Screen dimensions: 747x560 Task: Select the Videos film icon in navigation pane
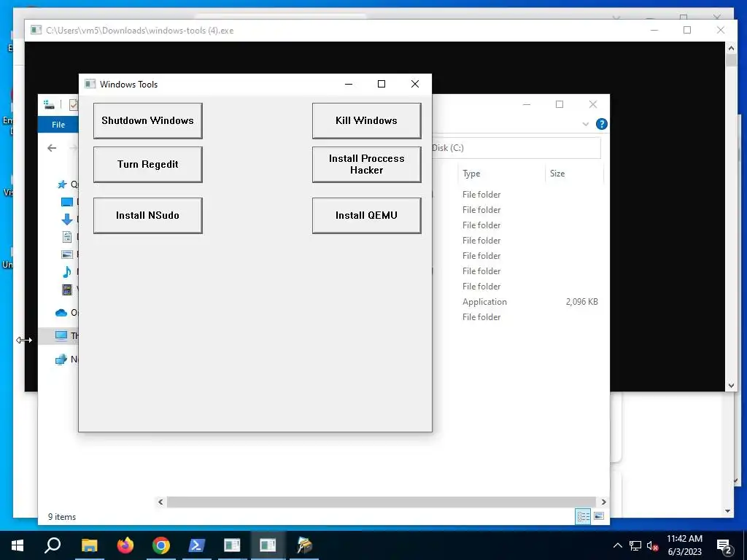[67, 289]
